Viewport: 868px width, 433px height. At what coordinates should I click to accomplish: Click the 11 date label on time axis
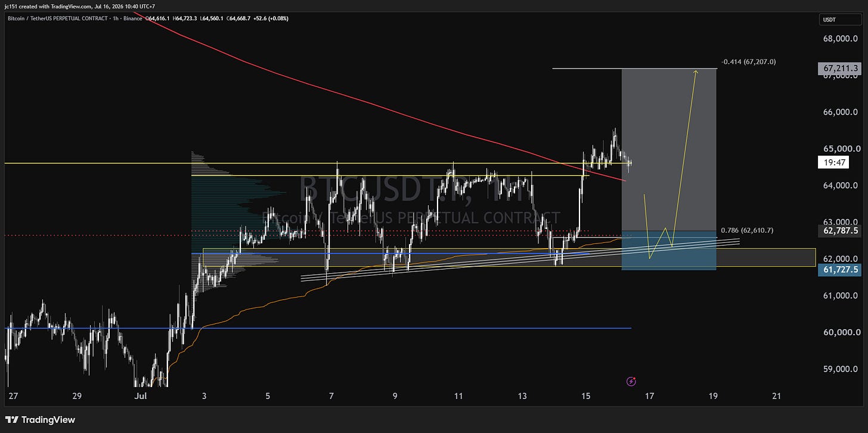point(458,395)
